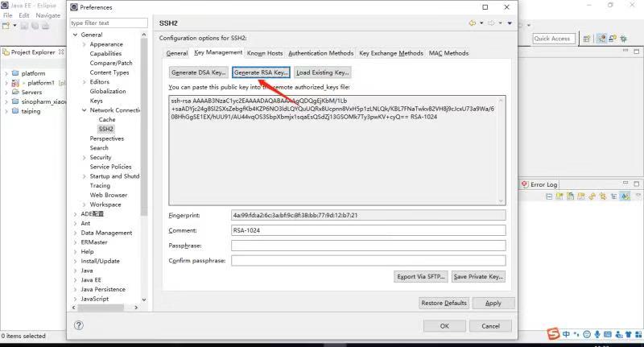Screen dimensions: 644x347
Task: Click the Save All icon in Eclipse toolbar
Action: [35, 26]
